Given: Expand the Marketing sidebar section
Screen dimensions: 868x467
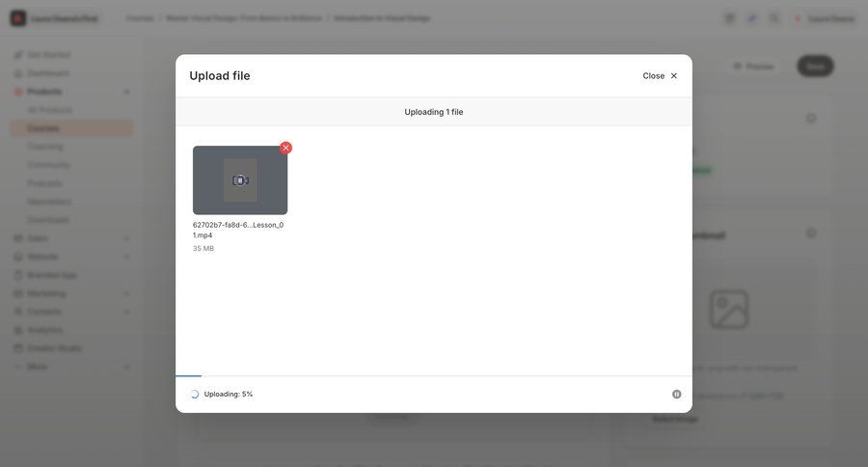Looking at the screenshot, I should point(126,293).
